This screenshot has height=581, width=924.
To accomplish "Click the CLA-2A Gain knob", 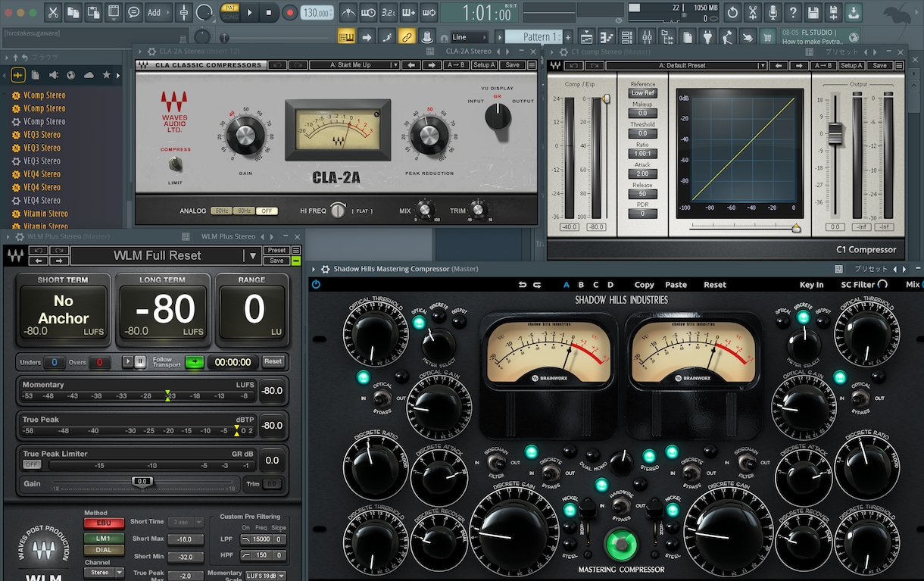I will pyautogui.click(x=245, y=137).
